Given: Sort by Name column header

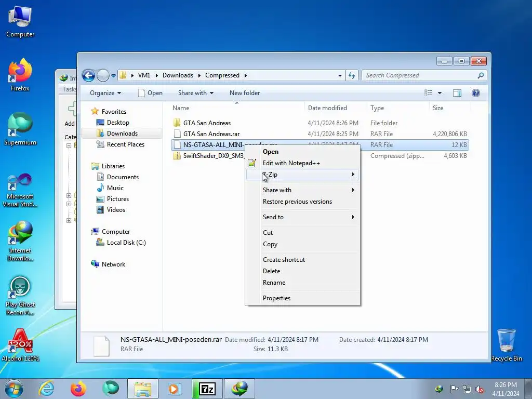Looking at the screenshot, I should (x=237, y=108).
